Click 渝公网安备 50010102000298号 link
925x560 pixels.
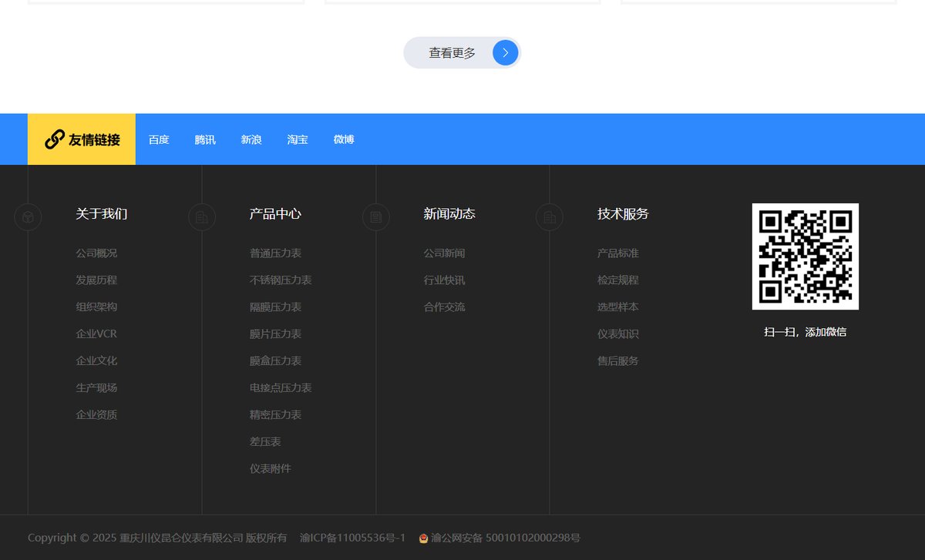pos(506,538)
